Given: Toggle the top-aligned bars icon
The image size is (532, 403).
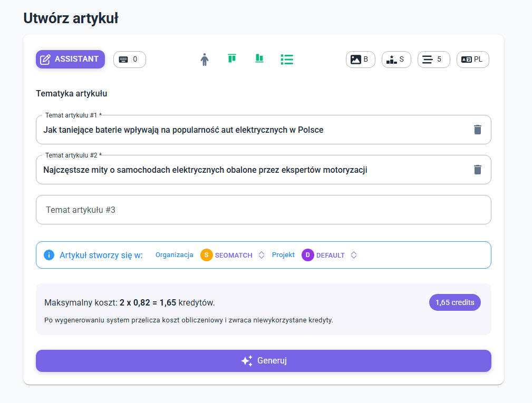Looking at the screenshot, I should 231,58.
